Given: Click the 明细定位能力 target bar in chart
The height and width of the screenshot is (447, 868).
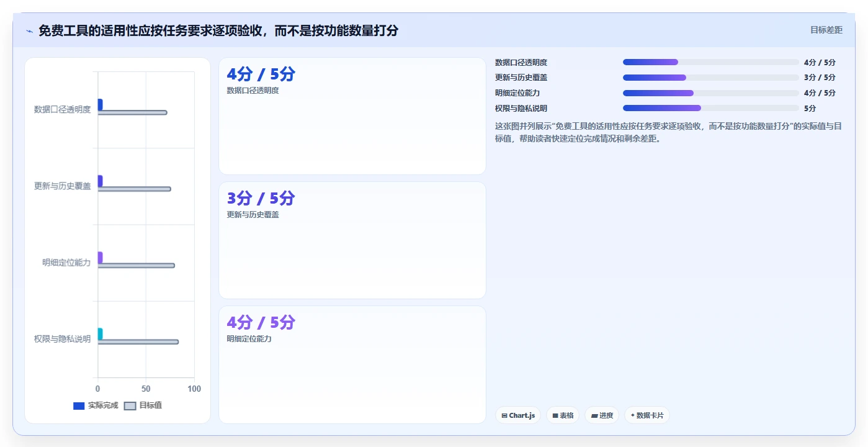Looking at the screenshot, I should coord(136,266).
